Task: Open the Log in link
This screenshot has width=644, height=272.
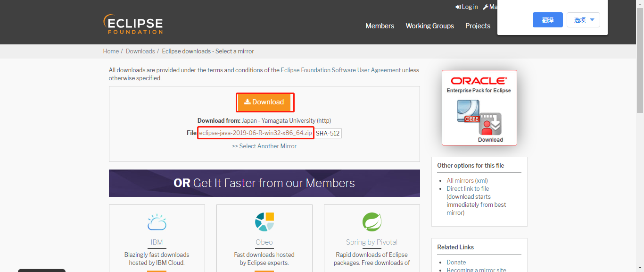Action: (x=466, y=7)
